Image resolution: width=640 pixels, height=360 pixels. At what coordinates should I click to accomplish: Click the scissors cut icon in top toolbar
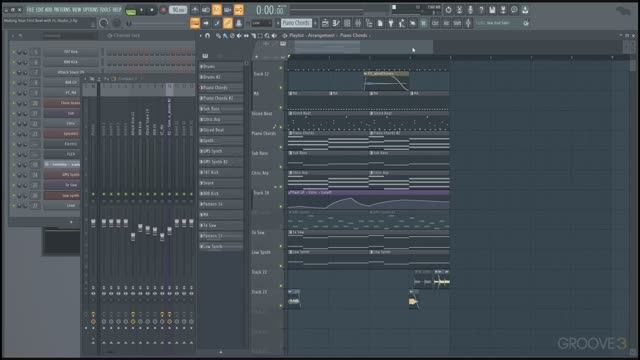pyautogui.click(x=459, y=9)
